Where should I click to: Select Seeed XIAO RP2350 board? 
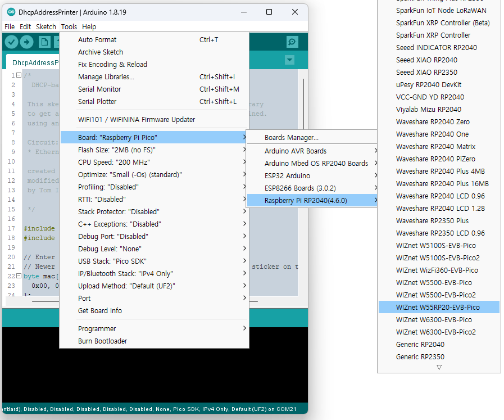pyautogui.click(x=439, y=73)
